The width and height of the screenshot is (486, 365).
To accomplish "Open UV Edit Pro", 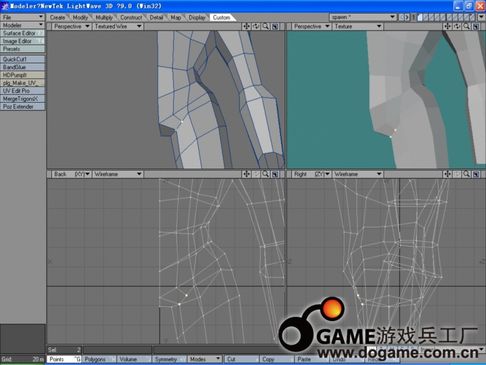I will 23,91.
